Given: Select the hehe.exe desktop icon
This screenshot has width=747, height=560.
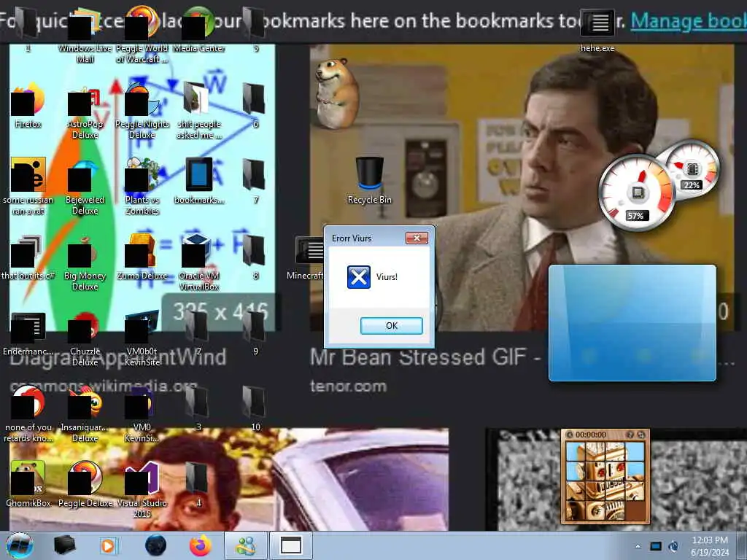Looking at the screenshot, I should coord(597,28).
